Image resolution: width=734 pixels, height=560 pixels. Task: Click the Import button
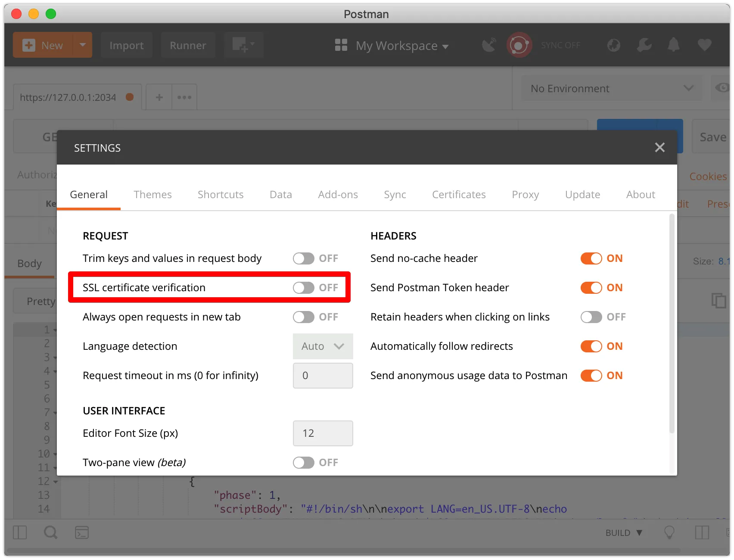pos(127,45)
